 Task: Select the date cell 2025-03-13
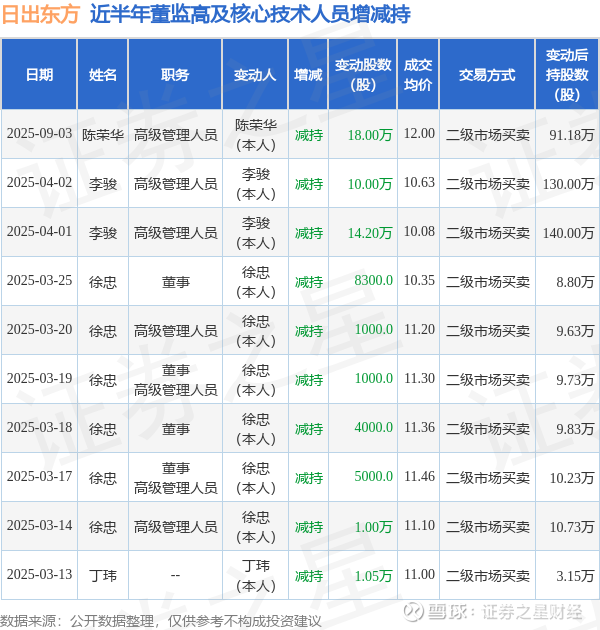coord(39,575)
